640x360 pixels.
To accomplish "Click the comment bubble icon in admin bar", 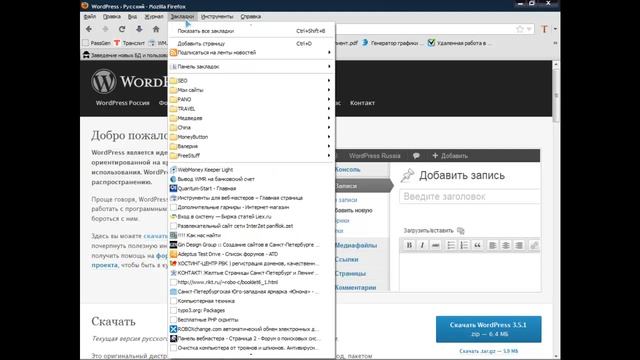I will point(416,156).
